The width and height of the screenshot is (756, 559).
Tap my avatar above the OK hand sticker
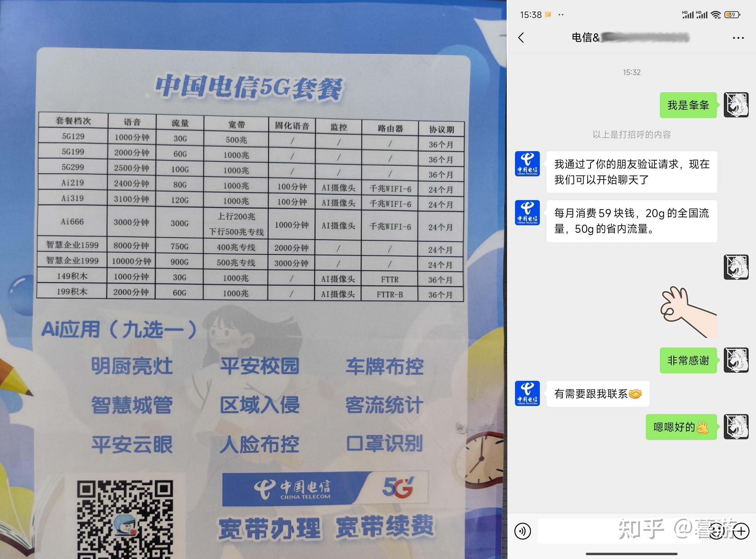736,267
